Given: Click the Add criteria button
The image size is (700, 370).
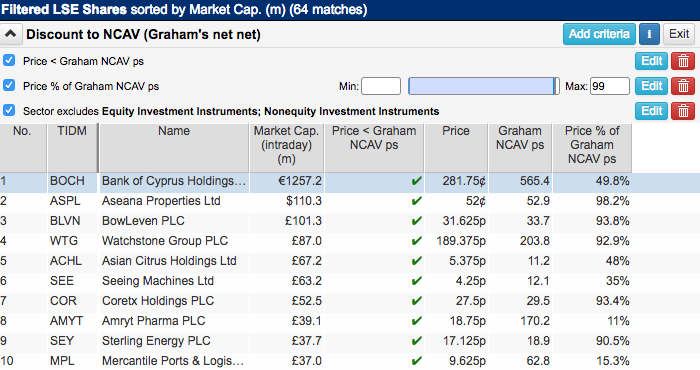Looking at the screenshot, I should 599,34.
